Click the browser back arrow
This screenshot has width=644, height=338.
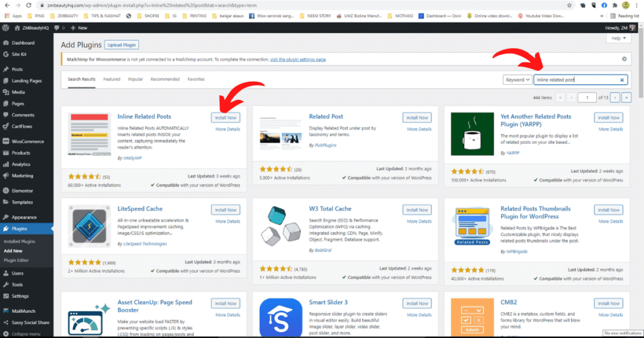pyautogui.click(x=7, y=5)
